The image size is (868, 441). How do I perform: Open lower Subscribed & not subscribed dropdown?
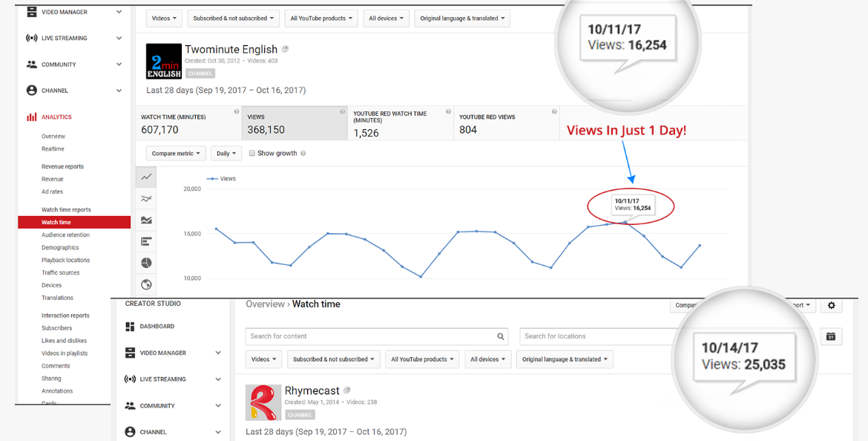click(x=334, y=359)
